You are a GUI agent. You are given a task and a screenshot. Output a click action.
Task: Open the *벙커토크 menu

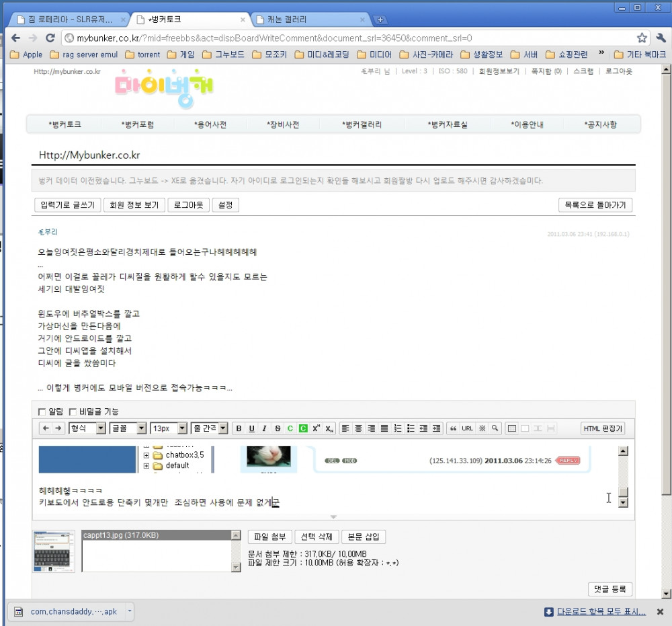pyautogui.click(x=65, y=124)
